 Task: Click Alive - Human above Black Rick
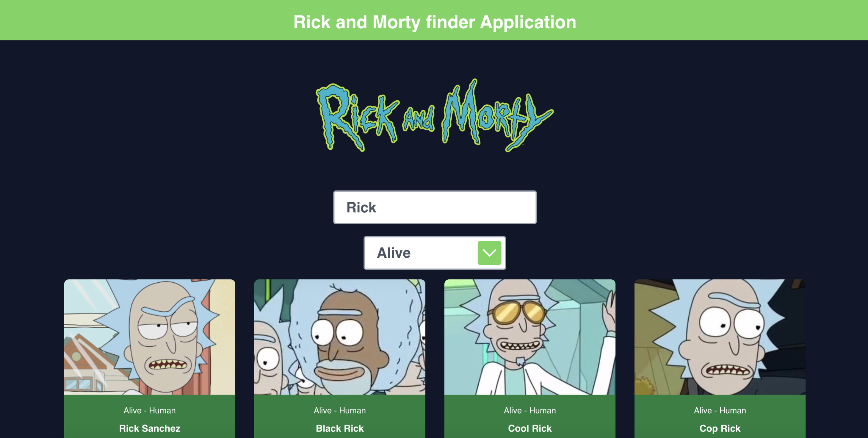tap(340, 410)
